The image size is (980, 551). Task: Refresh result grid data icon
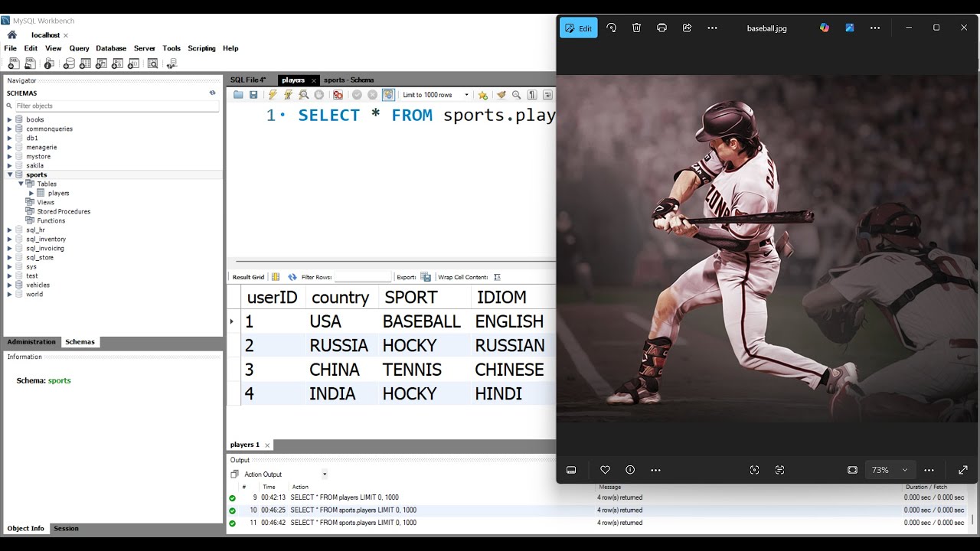(x=292, y=277)
